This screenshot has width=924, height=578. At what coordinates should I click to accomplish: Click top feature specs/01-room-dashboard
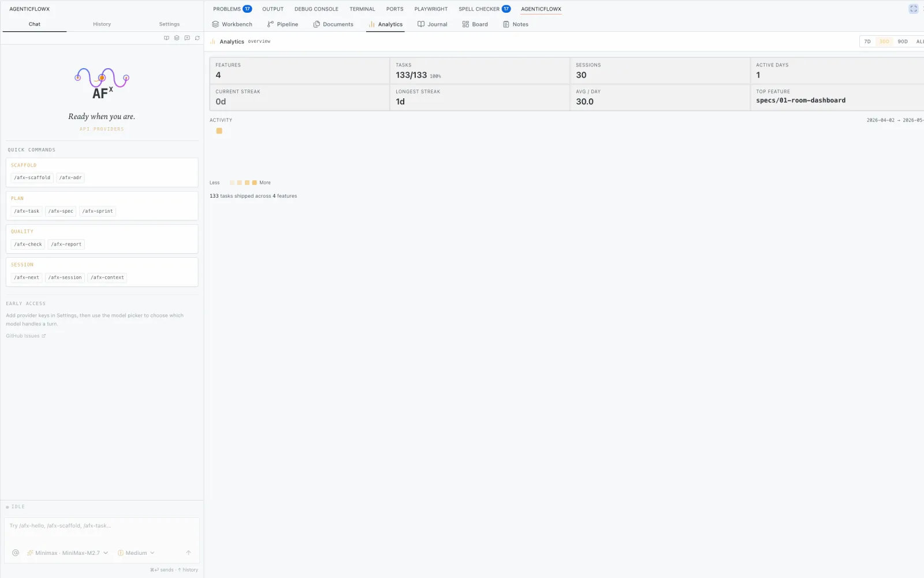coord(801,101)
